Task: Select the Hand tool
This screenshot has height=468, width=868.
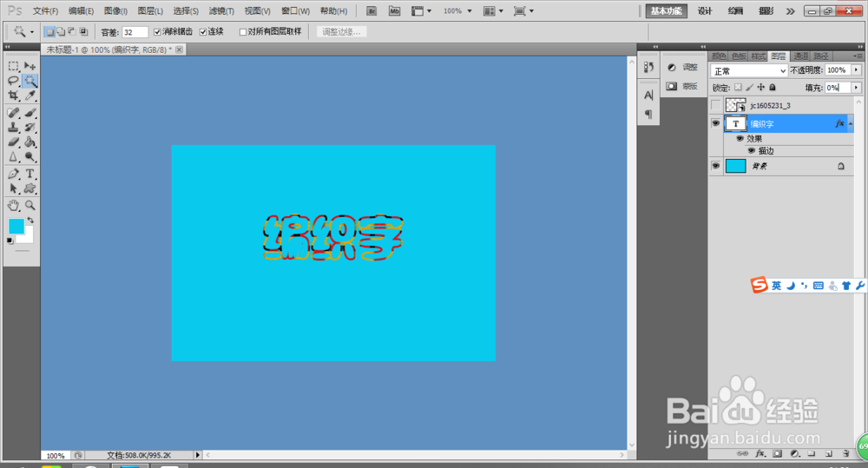Action: tap(13, 205)
